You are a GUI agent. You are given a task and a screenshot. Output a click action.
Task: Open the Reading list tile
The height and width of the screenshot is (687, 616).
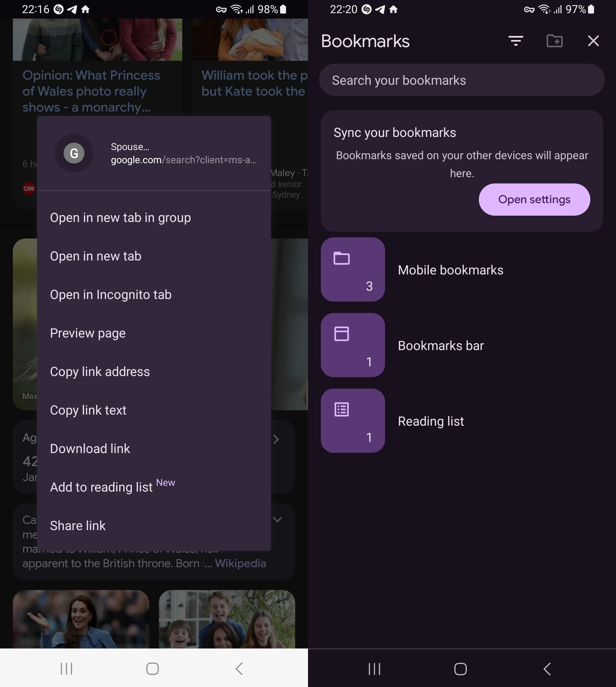[x=353, y=421]
